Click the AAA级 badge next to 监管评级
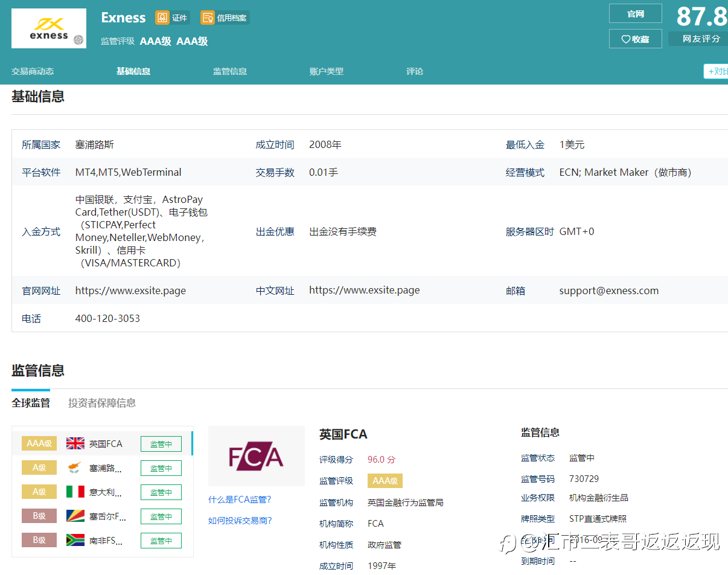 [x=385, y=481]
